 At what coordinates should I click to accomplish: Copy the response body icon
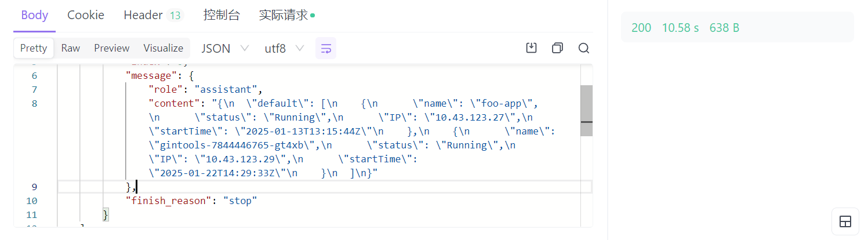tap(557, 48)
